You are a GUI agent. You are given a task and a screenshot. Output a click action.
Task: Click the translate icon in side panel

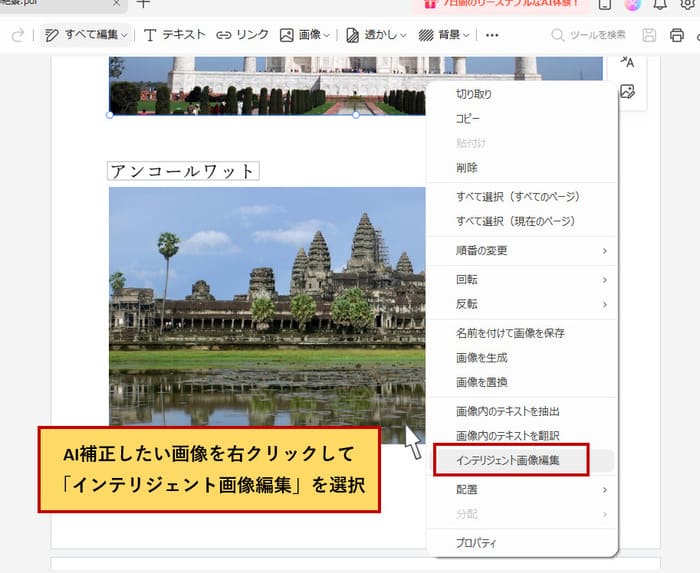tap(627, 62)
